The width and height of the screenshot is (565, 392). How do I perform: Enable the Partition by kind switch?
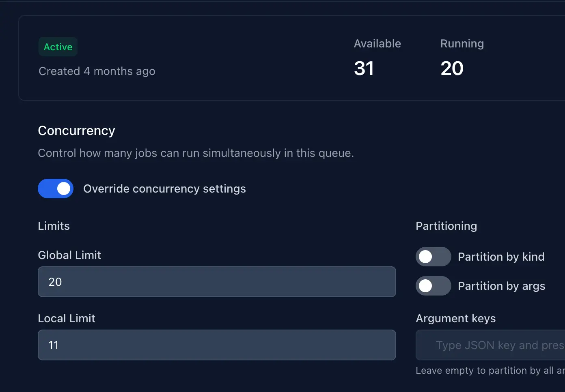[433, 257]
